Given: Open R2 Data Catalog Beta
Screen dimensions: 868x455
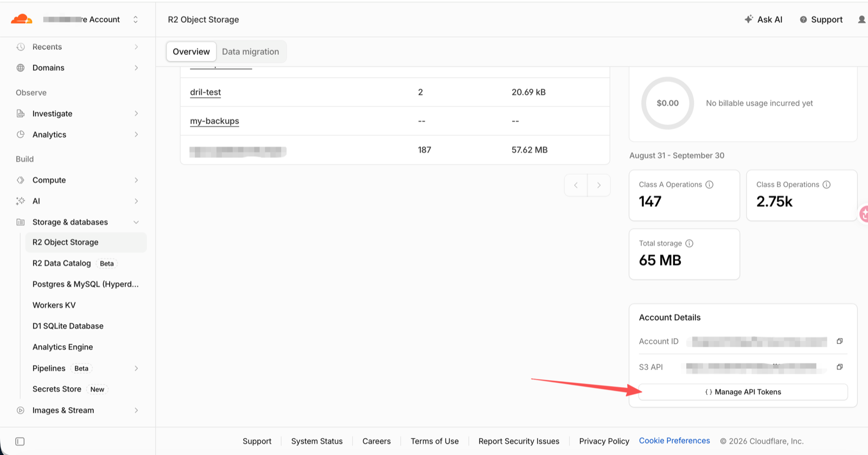Looking at the screenshot, I should coord(74,263).
